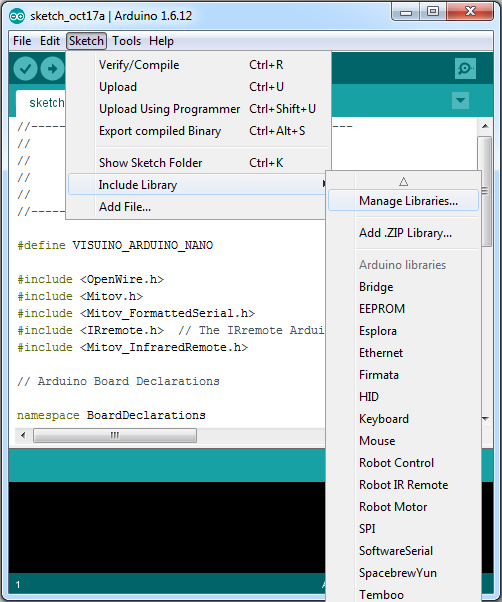
Task: Include the Esplora library
Action: [x=403, y=331]
